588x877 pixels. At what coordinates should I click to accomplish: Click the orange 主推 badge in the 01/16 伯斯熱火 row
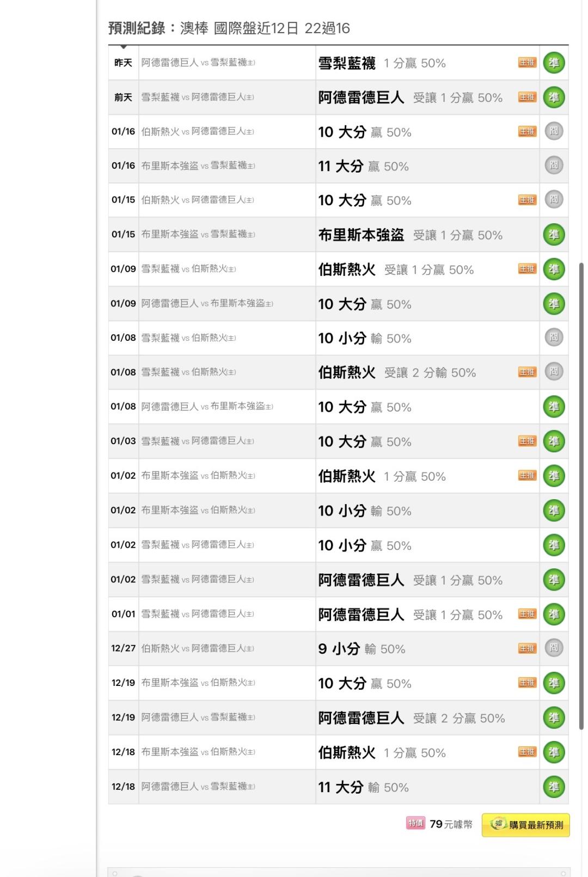pyautogui.click(x=527, y=131)
